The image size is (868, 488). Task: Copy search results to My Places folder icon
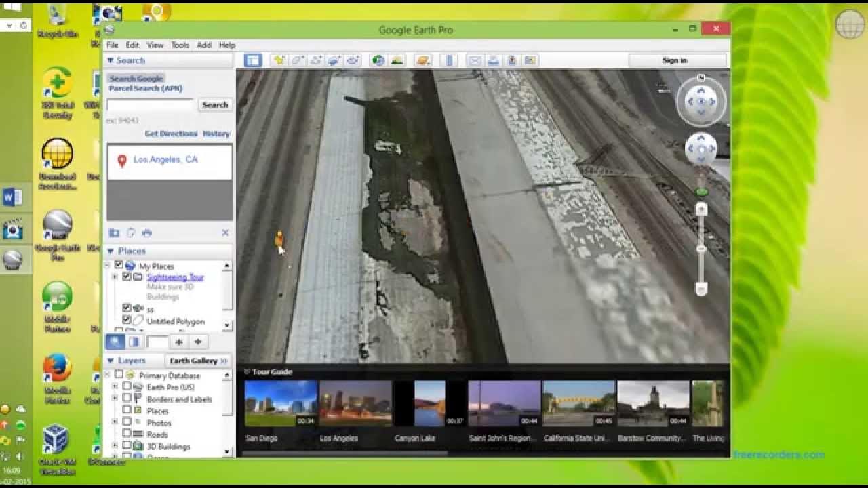[x=114, y=232]
